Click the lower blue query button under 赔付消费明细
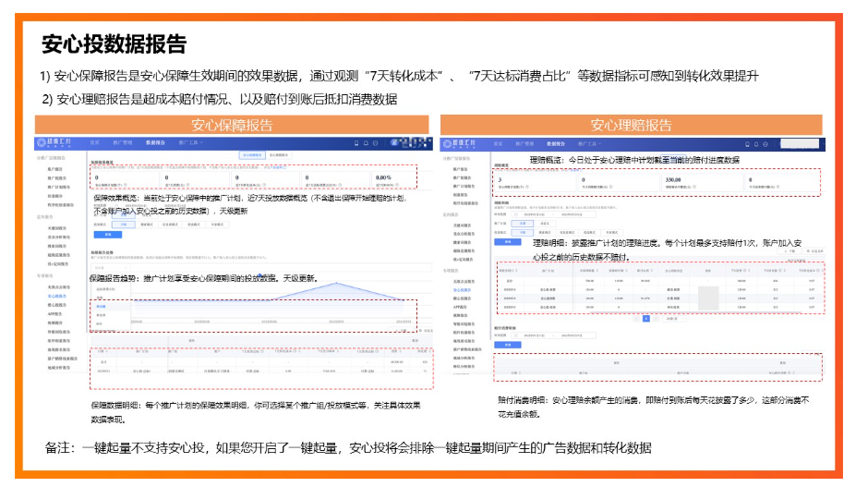868x487 pixels. pos(508,345)
